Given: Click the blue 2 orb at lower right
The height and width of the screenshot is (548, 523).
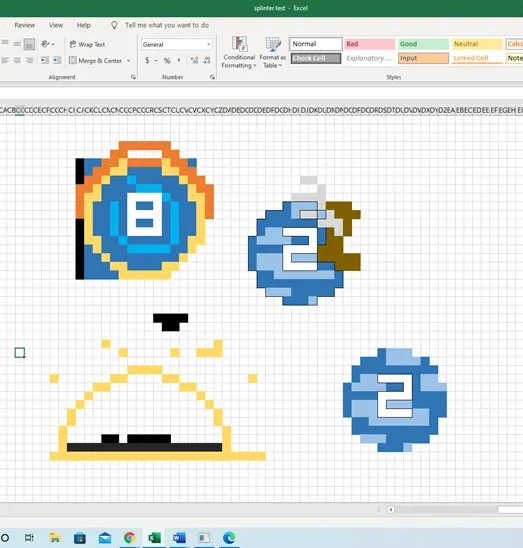Looking at the screenshot, I should 395,400.
